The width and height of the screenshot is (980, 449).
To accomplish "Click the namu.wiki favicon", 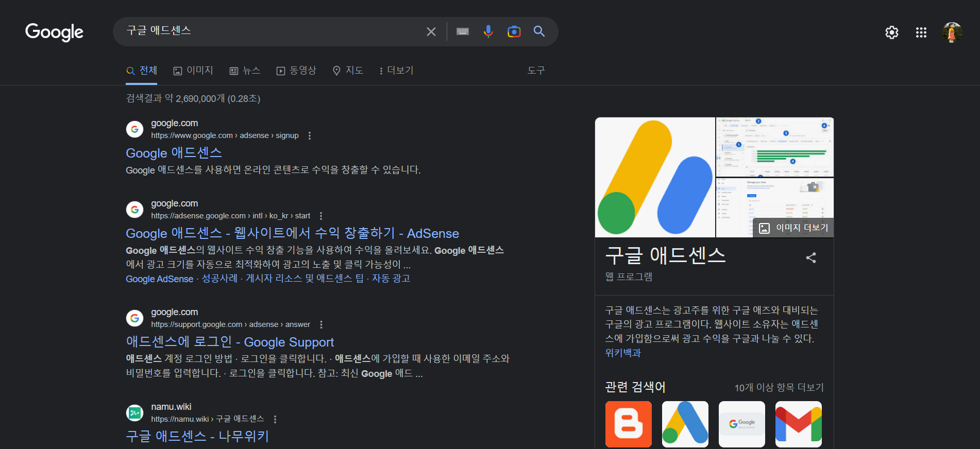I will [135, 413].
